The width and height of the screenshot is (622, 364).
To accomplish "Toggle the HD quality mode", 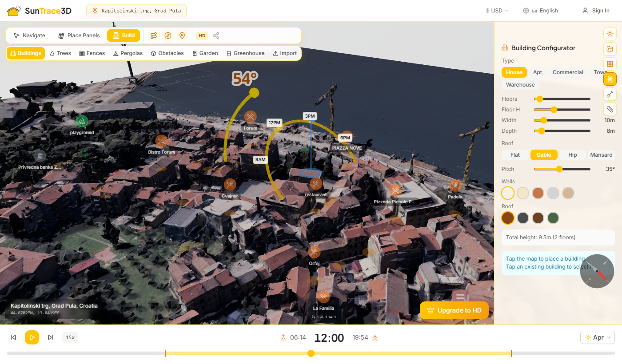I will 202,36.
